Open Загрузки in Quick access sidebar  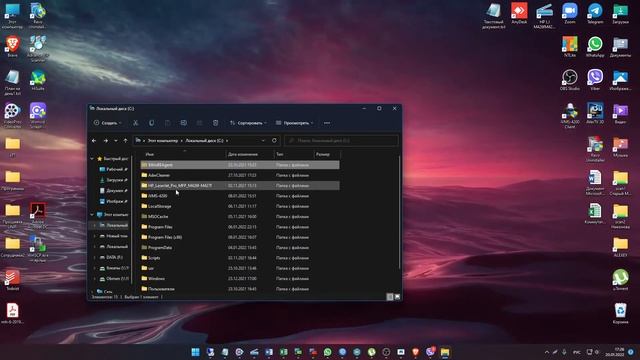click(x=113, y=180)
